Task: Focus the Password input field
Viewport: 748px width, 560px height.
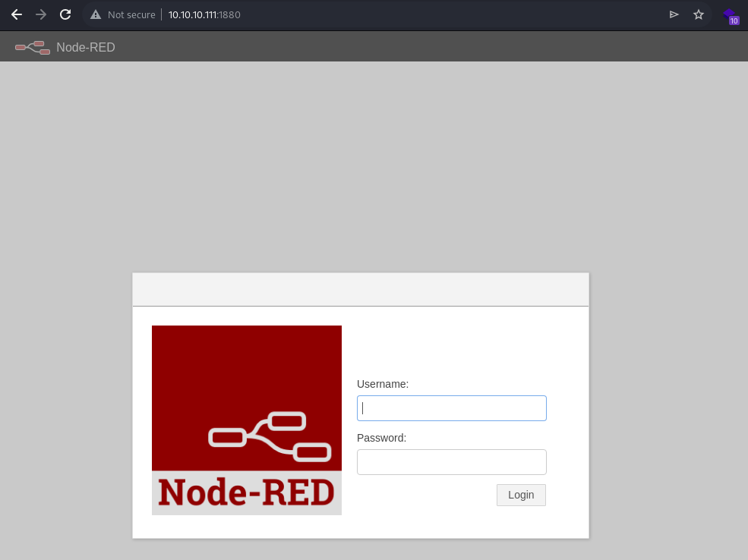Action: coord(452,462)
